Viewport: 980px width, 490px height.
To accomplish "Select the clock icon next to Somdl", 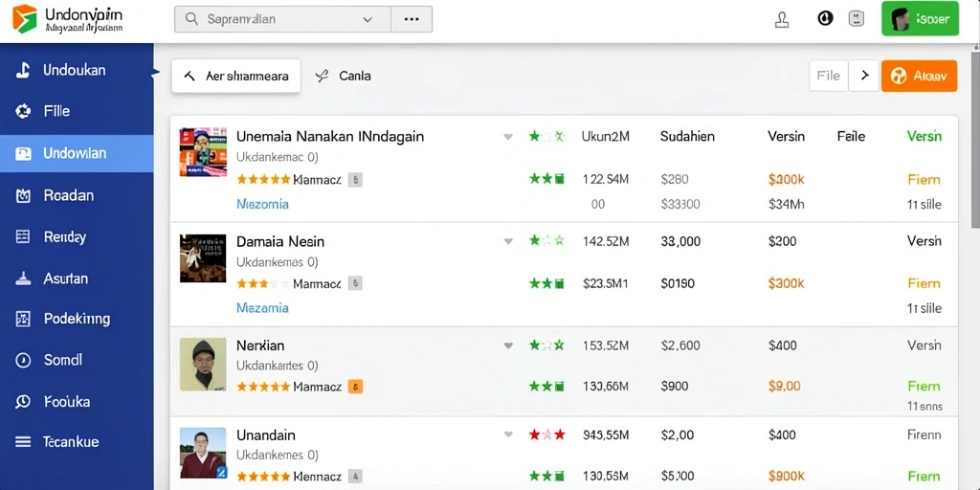I will [23, 360].
